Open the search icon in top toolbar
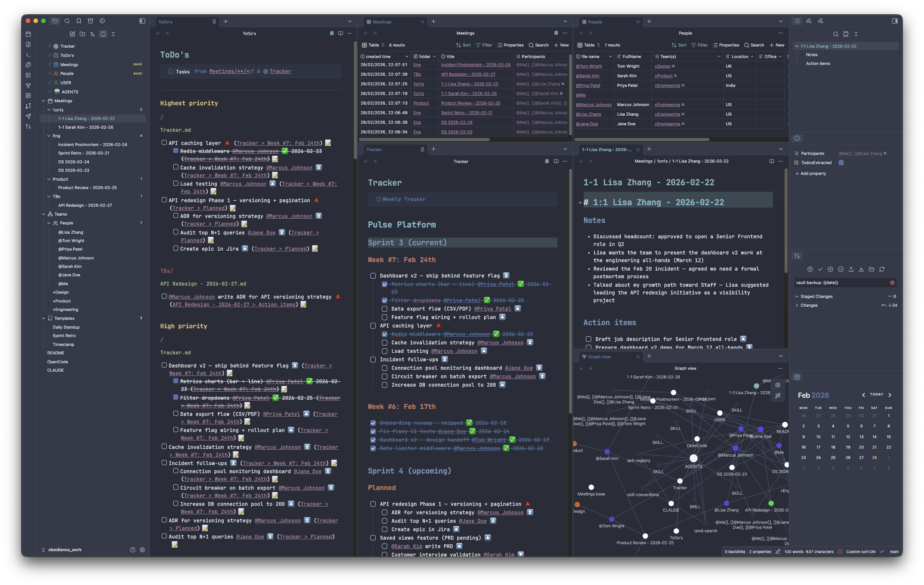The height and width of the screenshot is (585, 924). [67, 21]
